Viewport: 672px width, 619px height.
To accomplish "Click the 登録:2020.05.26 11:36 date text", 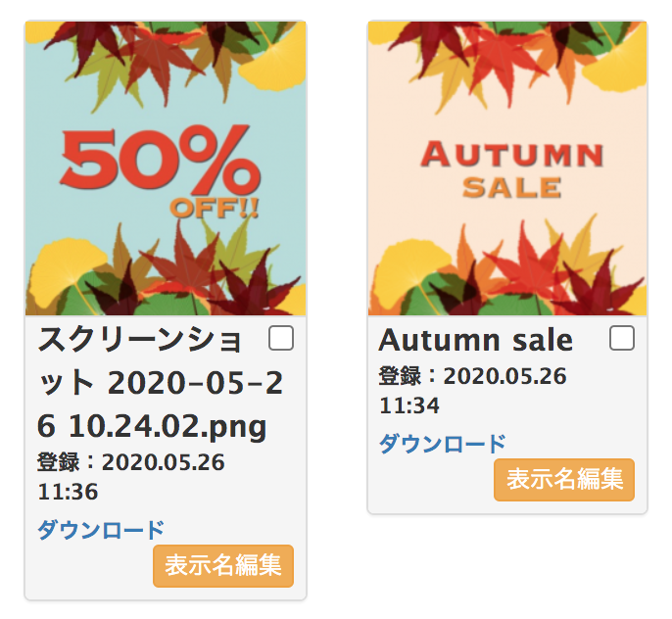I will 130,476.
